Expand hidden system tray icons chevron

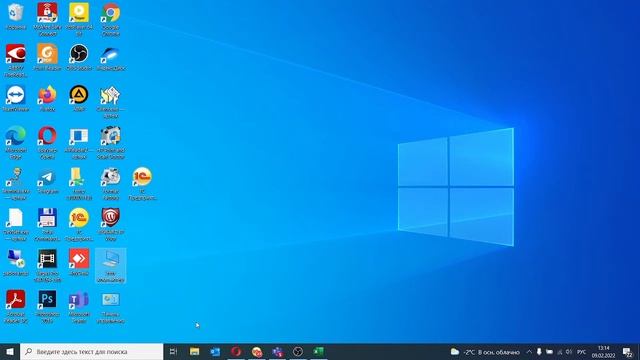click(529, 352)
